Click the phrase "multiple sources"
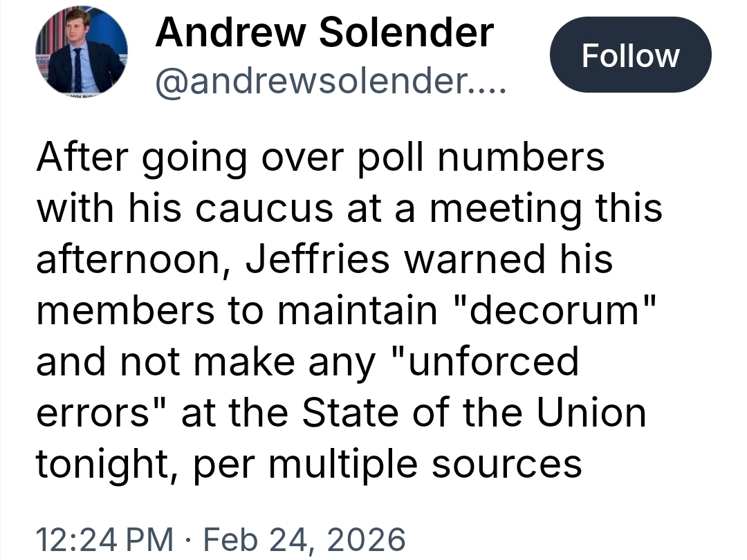This screenshot has height=560, width=747. click(x=423, y=464)
